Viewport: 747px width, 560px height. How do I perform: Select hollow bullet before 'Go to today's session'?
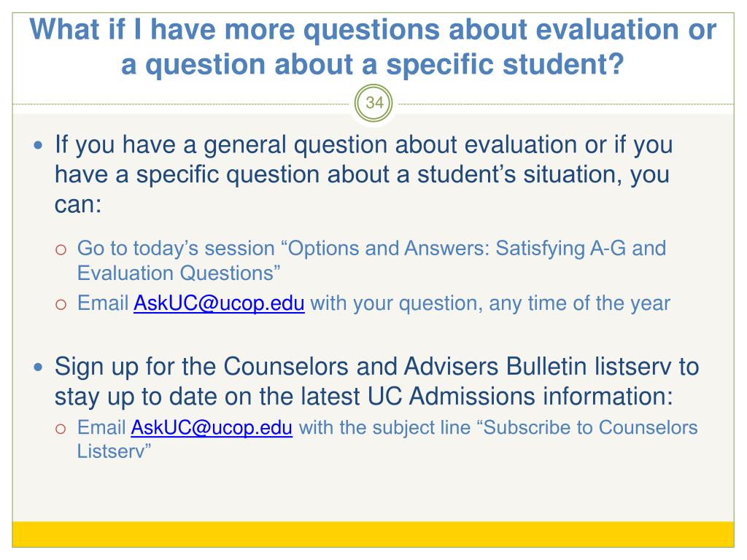pyautogui.click(x=61, y=249)
